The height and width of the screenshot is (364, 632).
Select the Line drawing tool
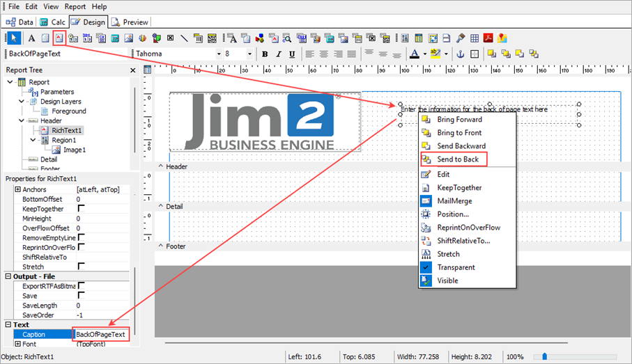pos(184,38)
